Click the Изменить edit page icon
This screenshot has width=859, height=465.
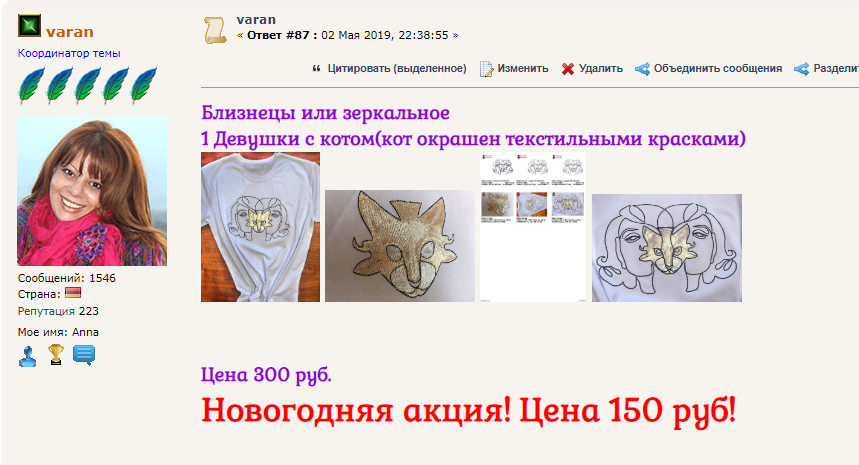486,69
